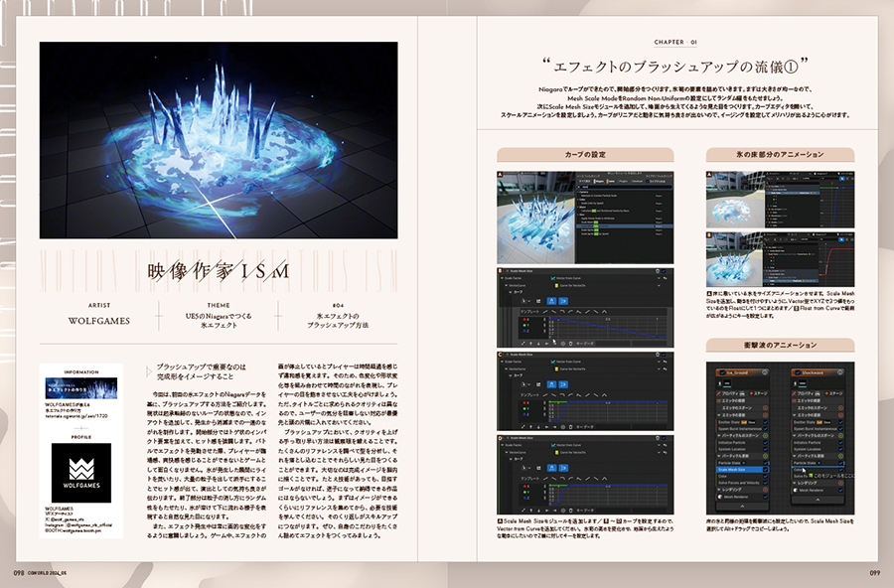Click the キーデータ input field in panel B

613,344
